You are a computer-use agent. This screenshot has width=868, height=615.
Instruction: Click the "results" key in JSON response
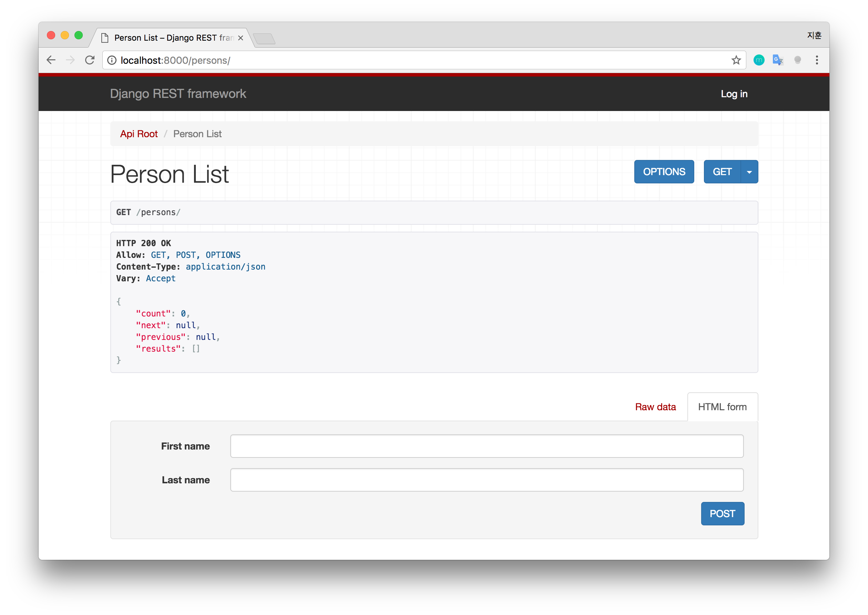click(158, 349)
